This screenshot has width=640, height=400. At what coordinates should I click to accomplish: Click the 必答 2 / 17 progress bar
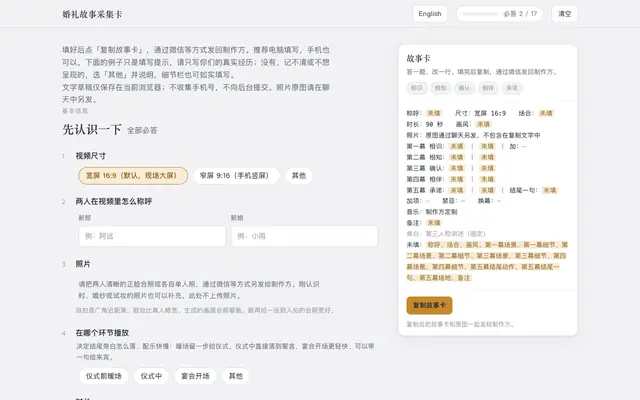click(x=500, y=14)
